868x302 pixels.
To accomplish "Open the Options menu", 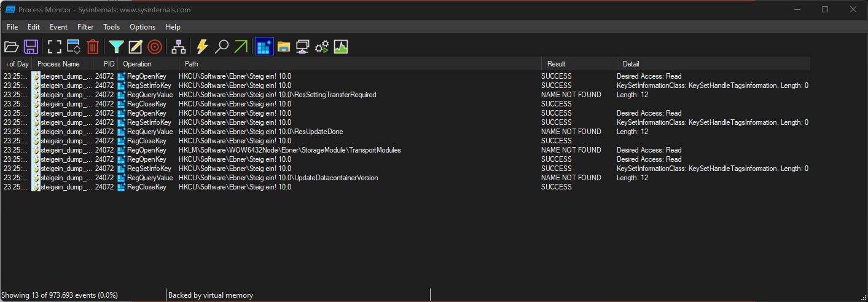I will 143,27.
